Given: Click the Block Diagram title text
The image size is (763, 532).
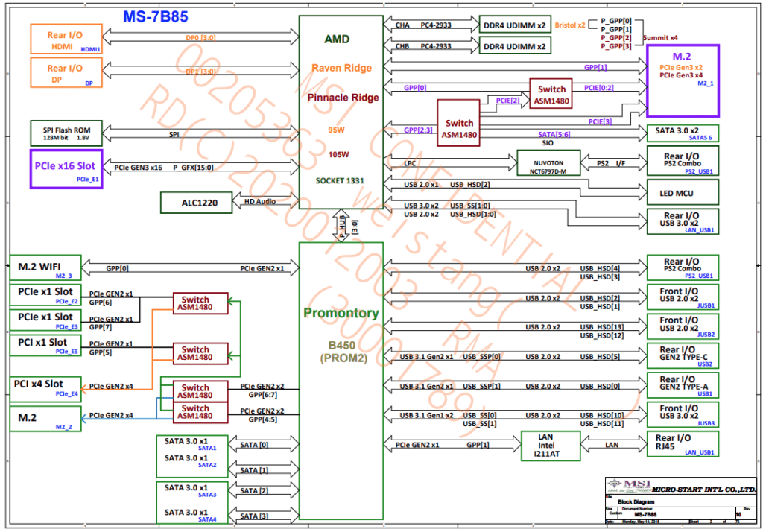Looking at the screenshot, I should (x=636, y=501).
